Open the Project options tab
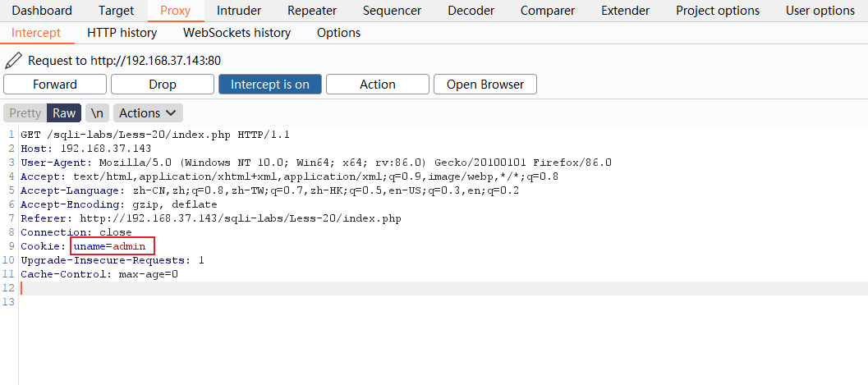Viewport: 868px width, 385px height. (718, 11)
